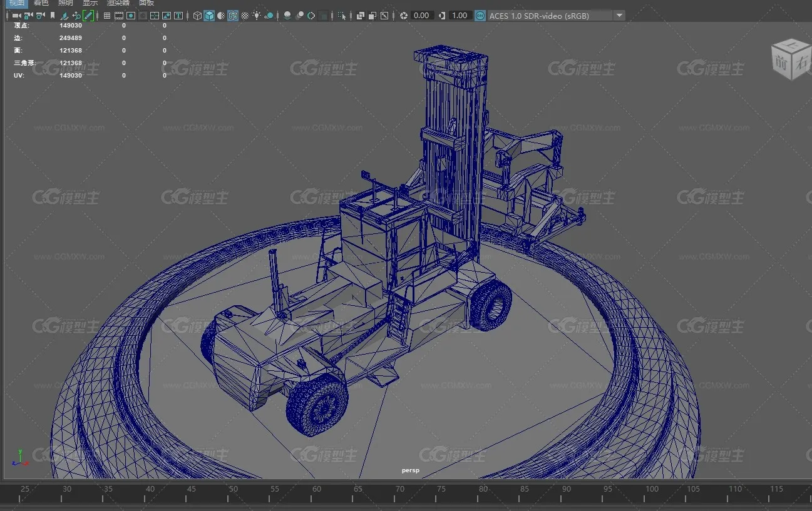Click the top face of the view cube
This screenshot has width=812, height=511.
(x=791, y=45)
